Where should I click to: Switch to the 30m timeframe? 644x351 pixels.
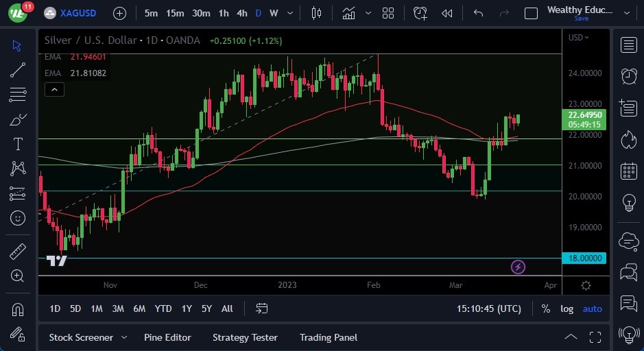(201, 13)
